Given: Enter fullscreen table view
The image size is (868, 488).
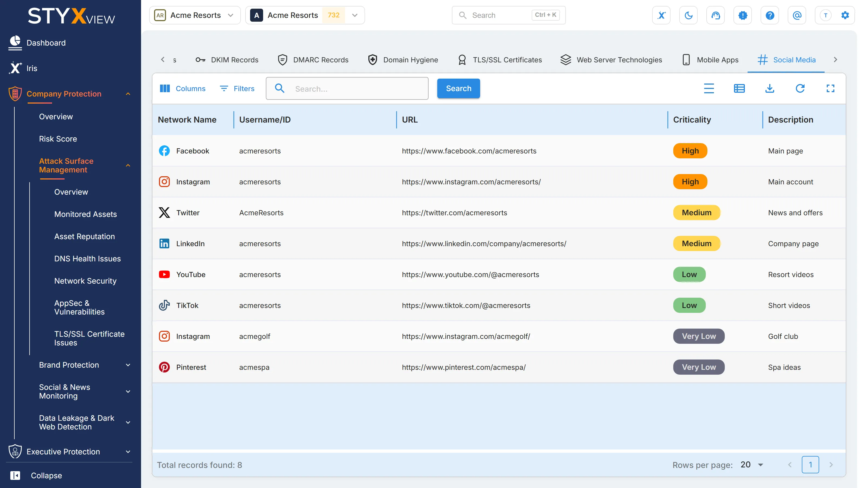Looking at the screenshot, I should pos(830,88).
